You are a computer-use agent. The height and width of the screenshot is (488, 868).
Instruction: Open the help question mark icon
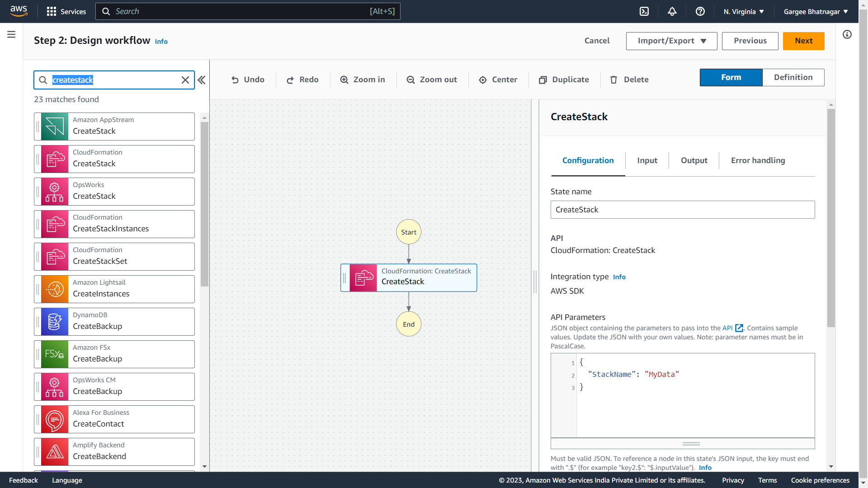(x=700, y=12)
